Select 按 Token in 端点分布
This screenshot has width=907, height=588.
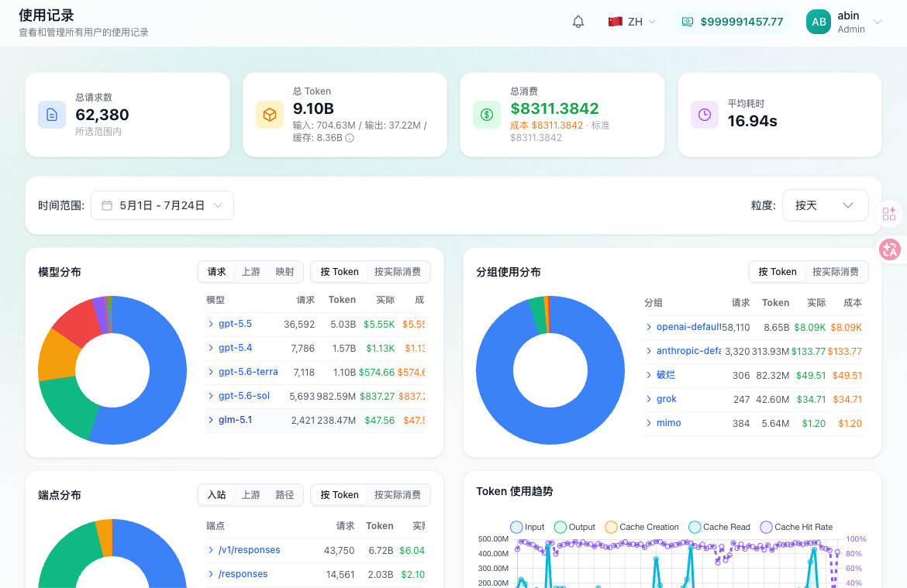point(340,495)
